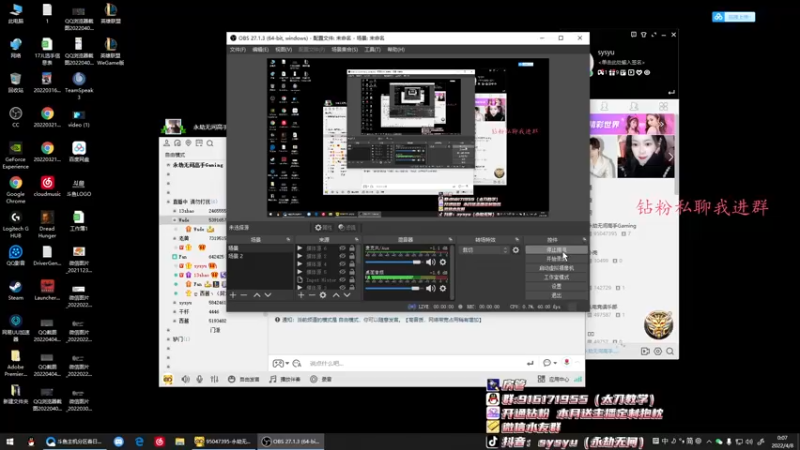The height and width of the screenshot is (450, 800).
Task: Pop out the 混音器 dock via its header icon
Action: tap(450, 239)
